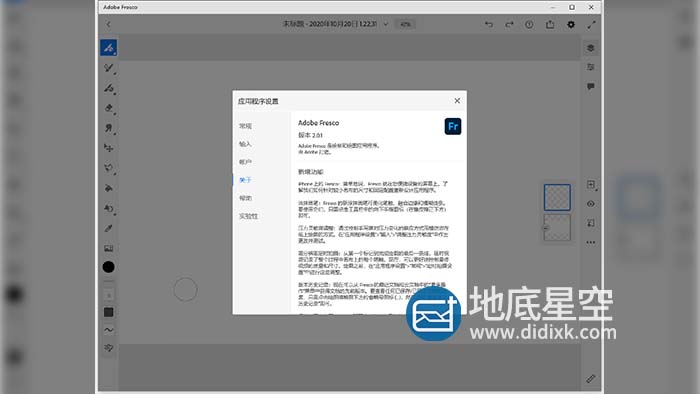Toggle layer visibility eye icon
Screen dimensions: 700x394
591,204
